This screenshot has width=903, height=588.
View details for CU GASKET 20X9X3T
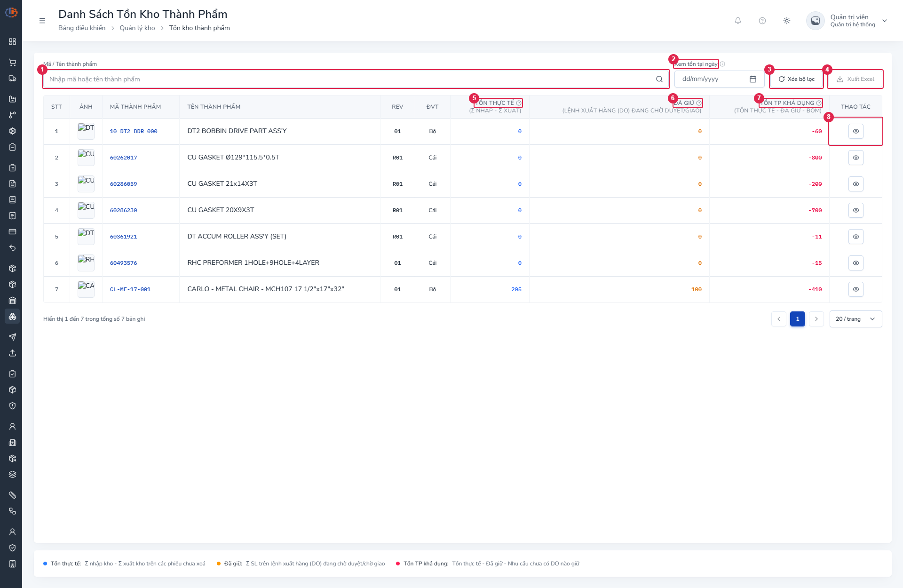[x=856, y=210]
